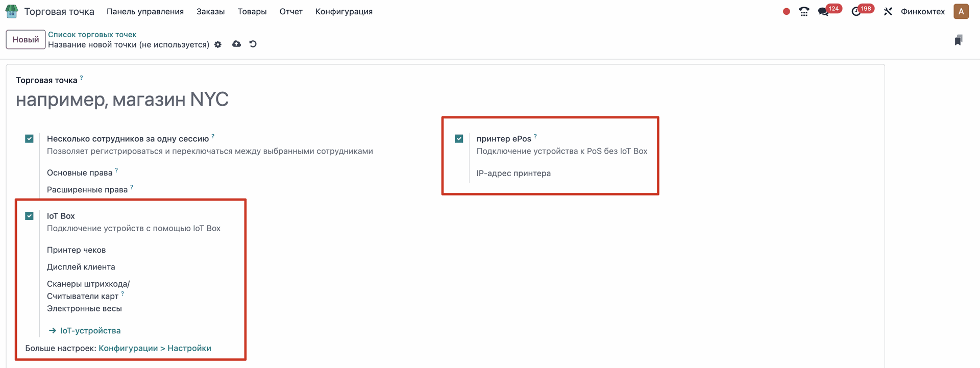
Task: Follow the IoT-устройства link
Action: point(90,331)
